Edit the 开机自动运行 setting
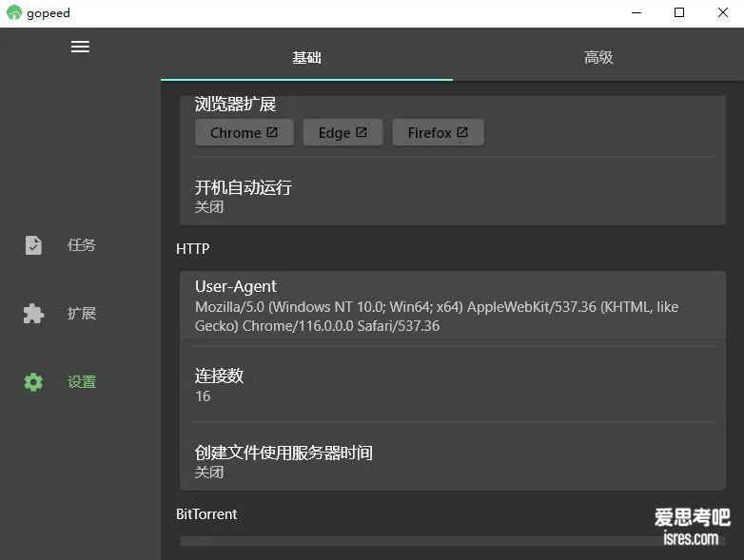Image resolution: width=744 pixels, height=560 pixels. 453,196
